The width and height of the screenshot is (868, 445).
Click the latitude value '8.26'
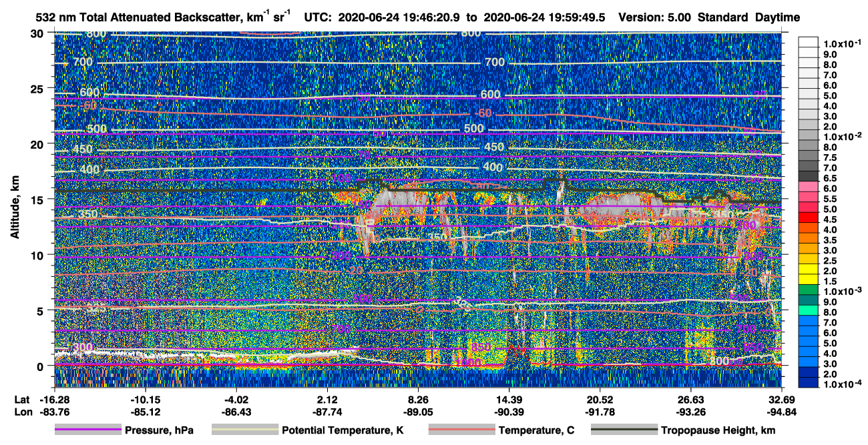[x=418, y=400]
